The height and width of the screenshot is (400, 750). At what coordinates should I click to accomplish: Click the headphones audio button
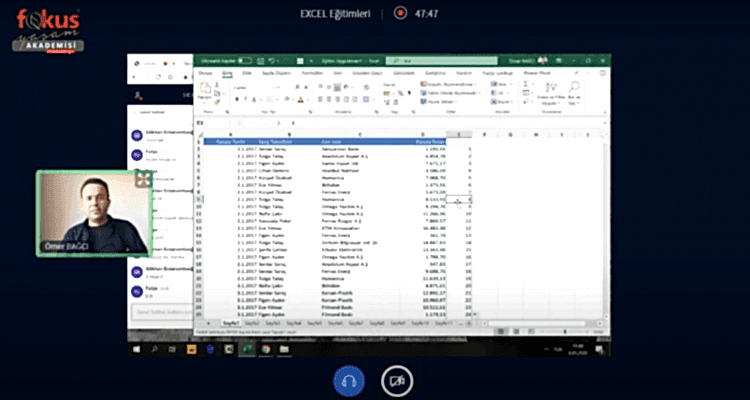pyautogui.click(x=348, y=380)
